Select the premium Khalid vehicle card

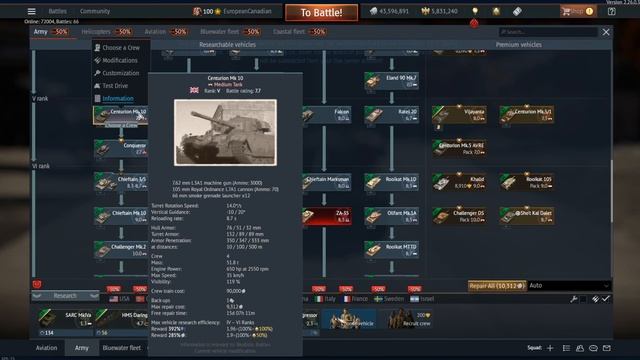click(x=460, y=182)
